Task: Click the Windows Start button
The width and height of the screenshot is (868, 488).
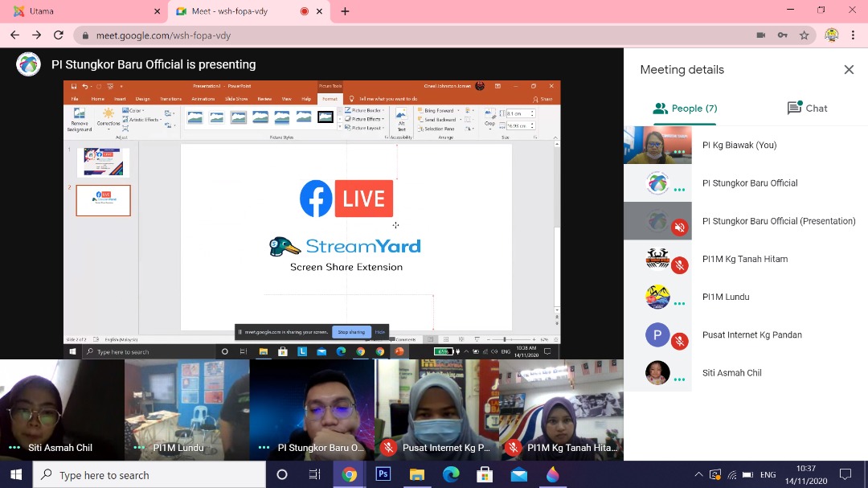Action: 16,475
